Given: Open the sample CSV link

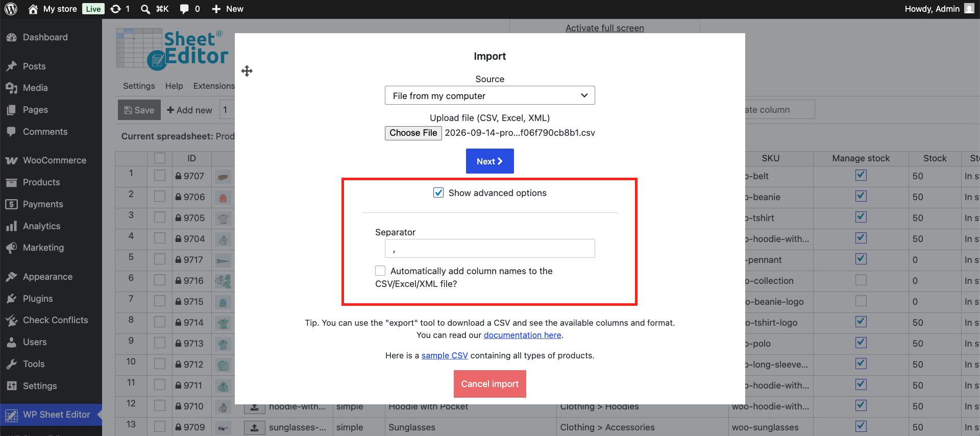Looking at the screenshot, I should [445, 355].
